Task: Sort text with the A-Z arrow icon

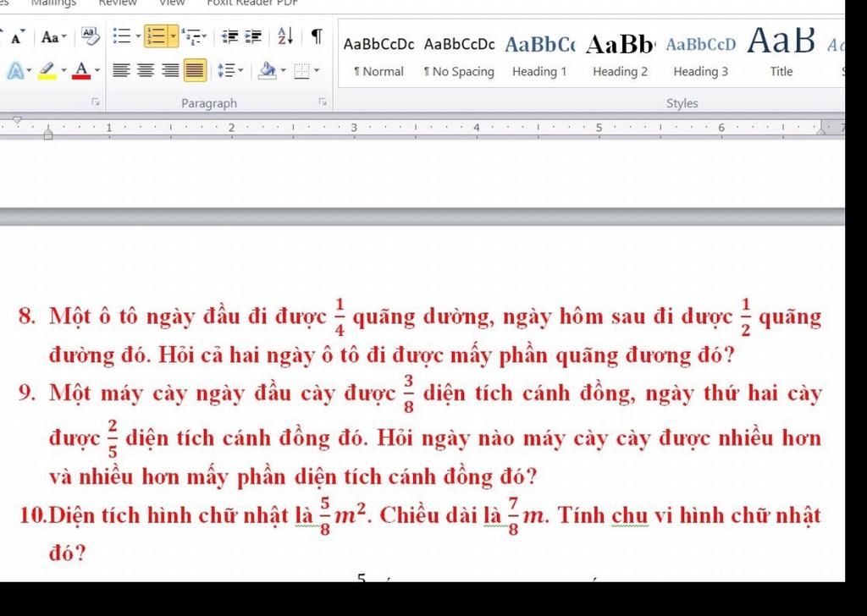Action: point(285,36)
